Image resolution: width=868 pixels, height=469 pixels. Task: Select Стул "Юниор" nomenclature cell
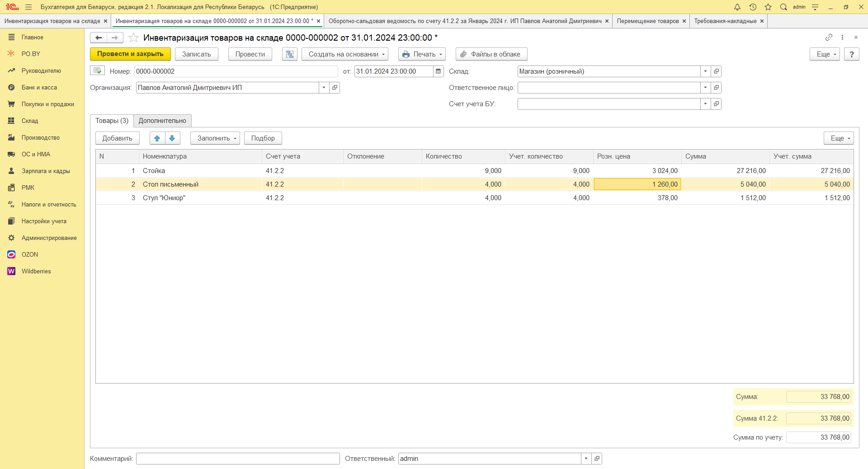click(x=200, y=198)
